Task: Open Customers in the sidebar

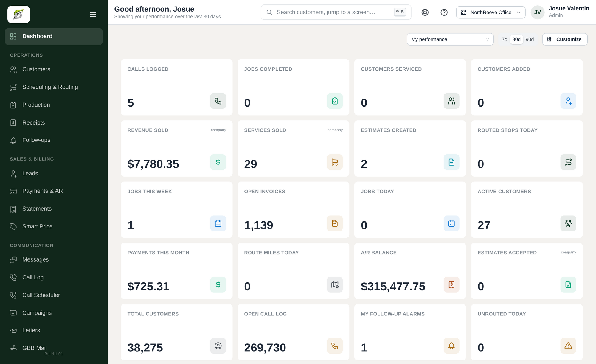Action: click(54, 69)
